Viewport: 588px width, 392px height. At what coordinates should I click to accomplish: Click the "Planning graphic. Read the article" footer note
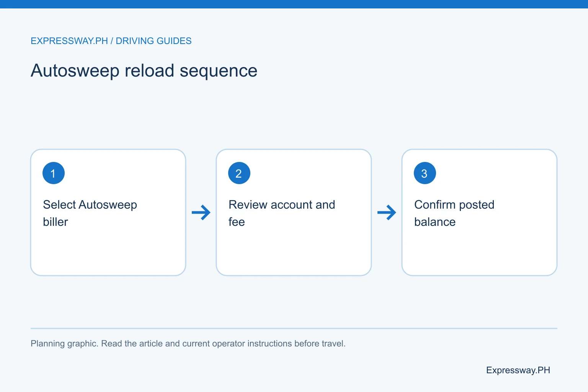click(x=188, y=344)
